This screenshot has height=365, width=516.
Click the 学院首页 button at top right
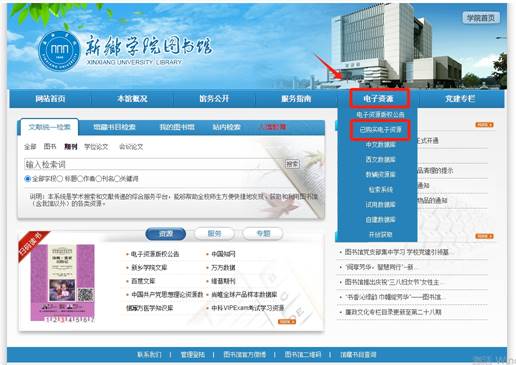(x=480, y=18)
